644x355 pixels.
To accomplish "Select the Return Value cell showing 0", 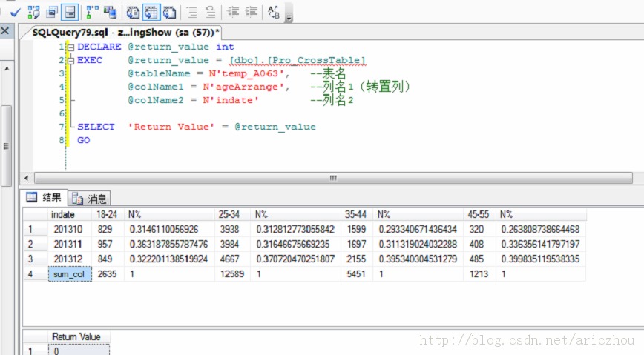I will click(79, 351).
